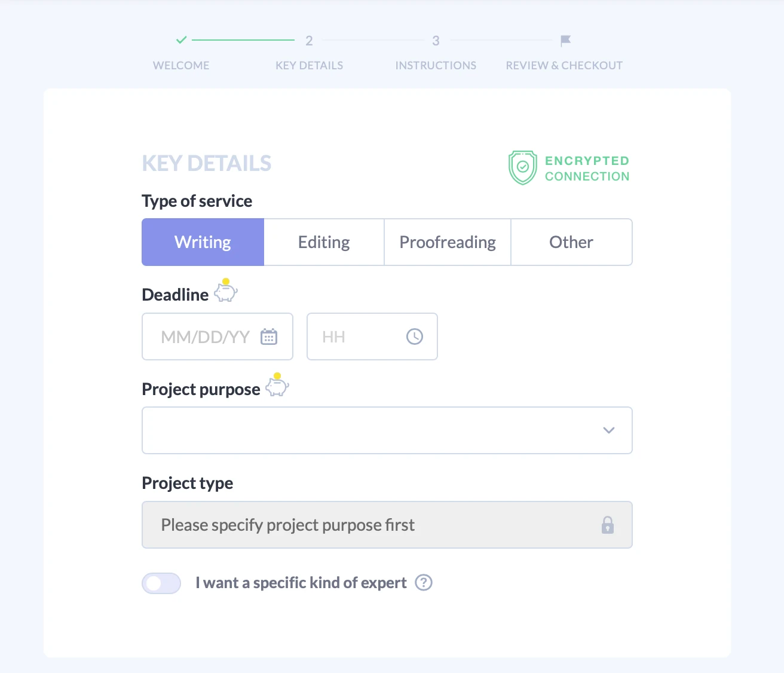Click the clock icon in hour field
The image size is (784, 673).
[414, 336]
